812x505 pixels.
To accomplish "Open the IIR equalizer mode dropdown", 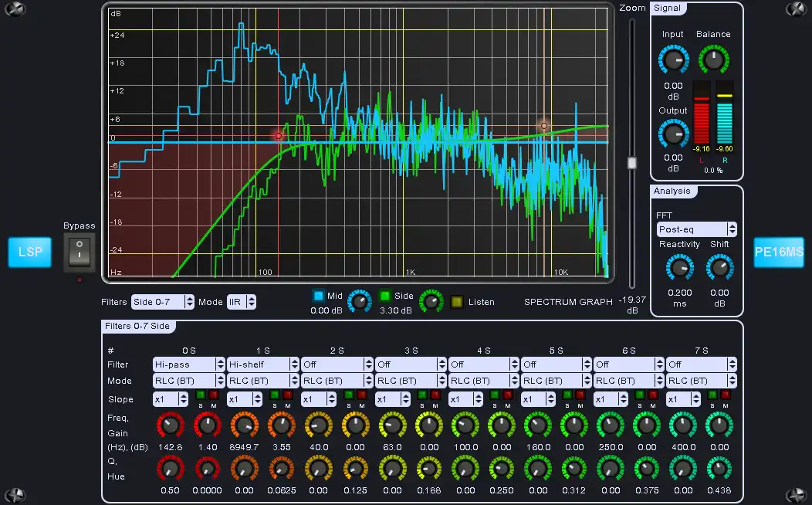I will click(x=241, y=302).
